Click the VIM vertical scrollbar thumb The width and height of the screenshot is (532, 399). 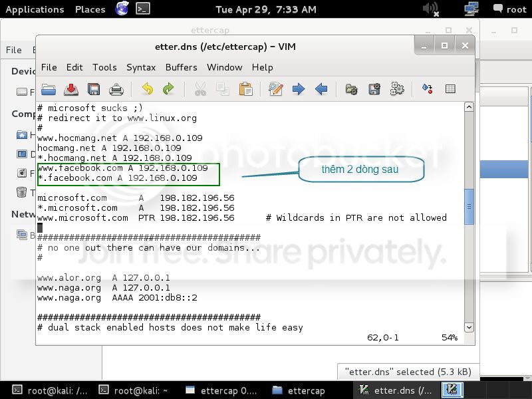pos(469,207)
